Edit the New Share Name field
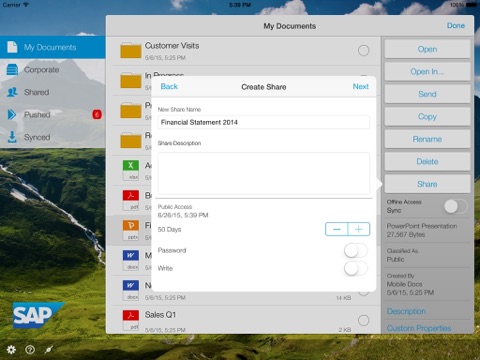Image resolution: width=480 pixels, height=360 pixels. pos(264,122)
